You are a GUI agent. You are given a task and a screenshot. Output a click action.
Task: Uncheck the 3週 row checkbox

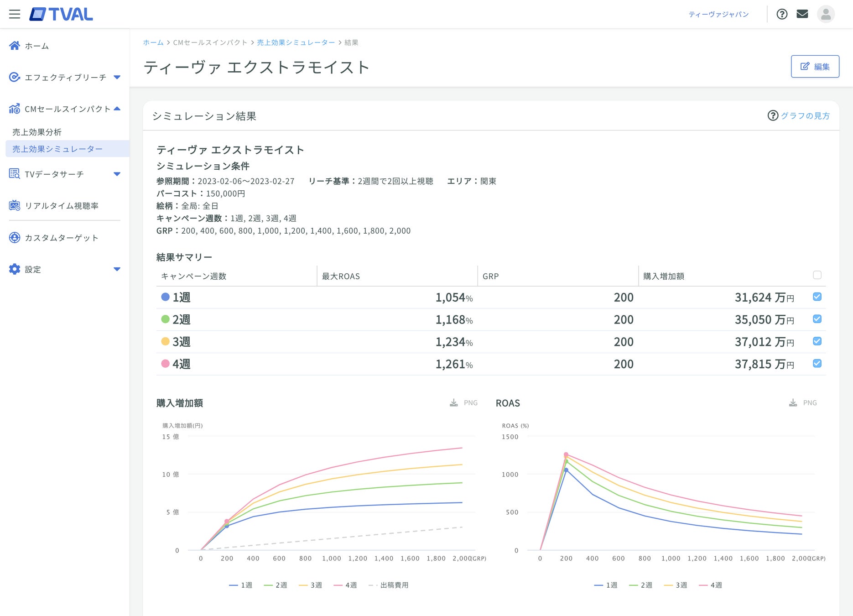click(817, 341)
